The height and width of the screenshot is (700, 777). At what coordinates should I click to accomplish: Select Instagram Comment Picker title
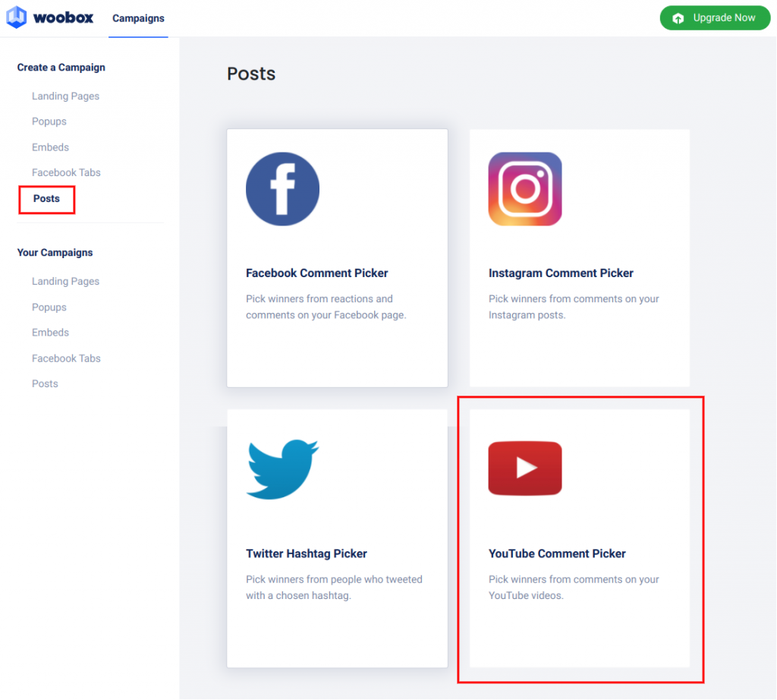[561, 273]
